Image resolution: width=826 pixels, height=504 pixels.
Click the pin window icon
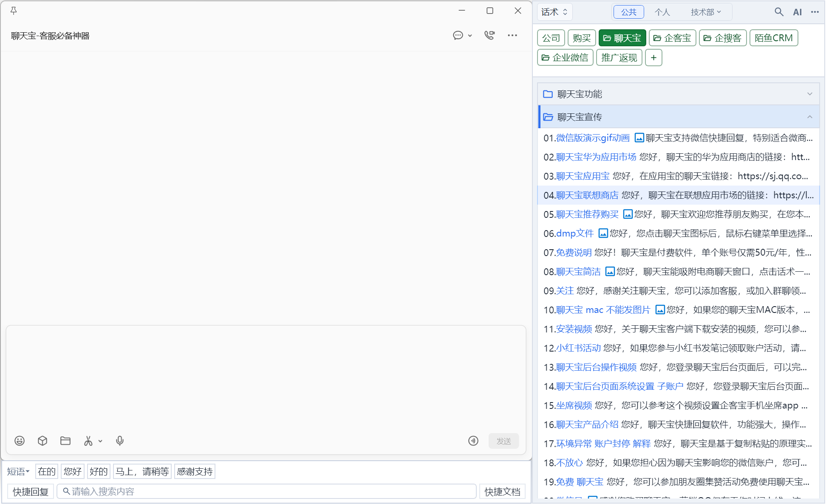pyautogui.click(x=14, y=11)
